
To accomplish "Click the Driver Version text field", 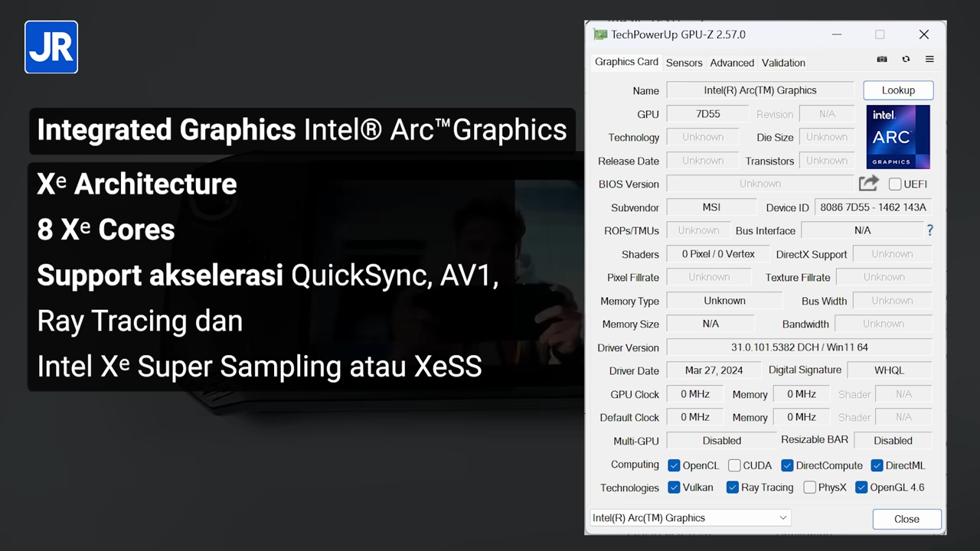I will (x=799, y=347).
